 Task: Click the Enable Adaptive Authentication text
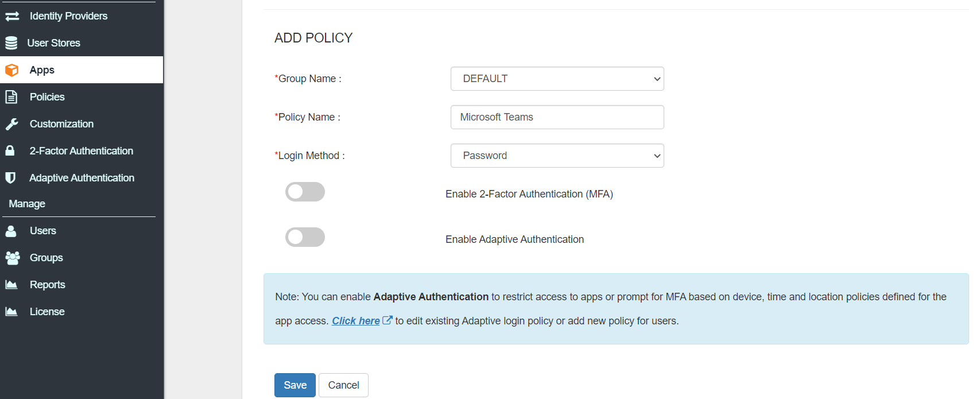click(514, 239)
